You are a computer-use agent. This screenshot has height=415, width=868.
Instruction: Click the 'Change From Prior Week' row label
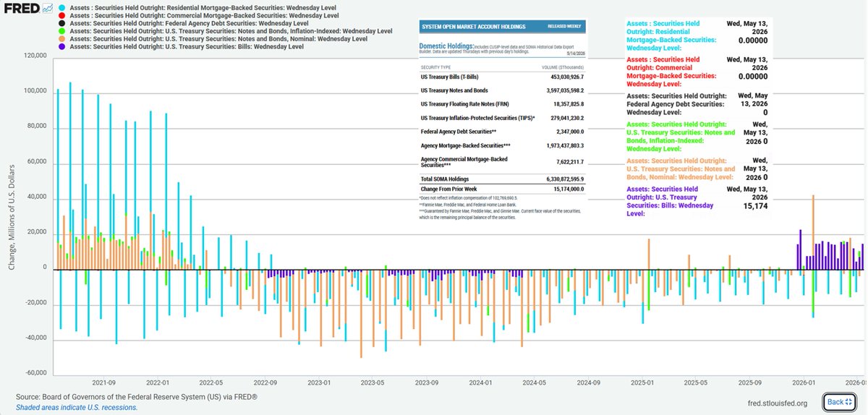tap(448, 189)
